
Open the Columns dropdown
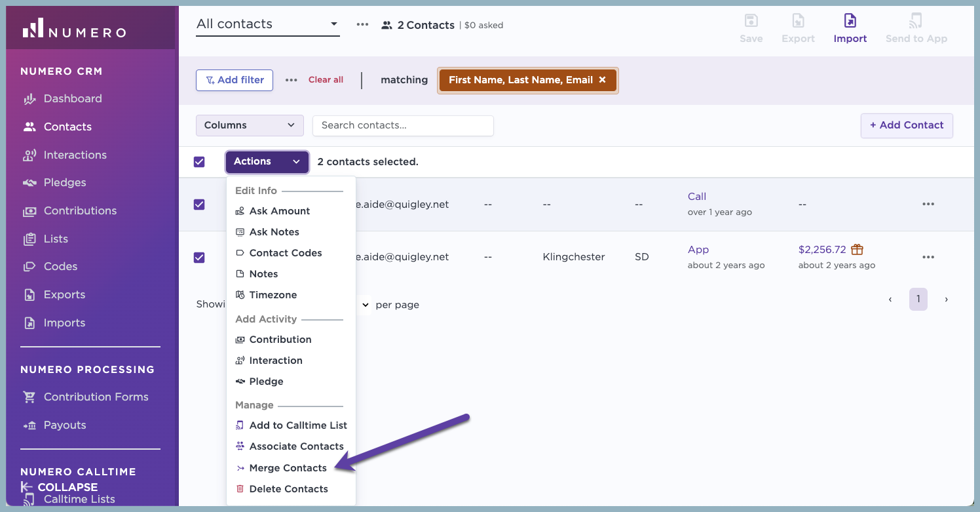pos(250,125)
